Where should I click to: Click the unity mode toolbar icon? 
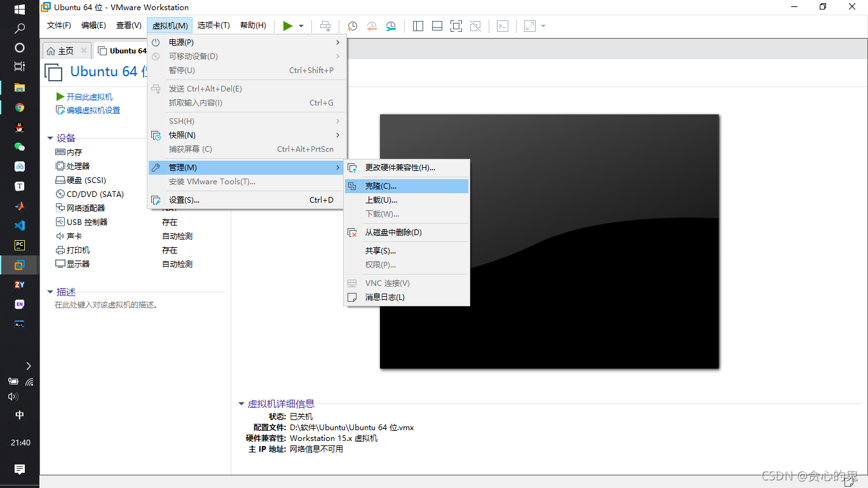click(x=475, y=26)
